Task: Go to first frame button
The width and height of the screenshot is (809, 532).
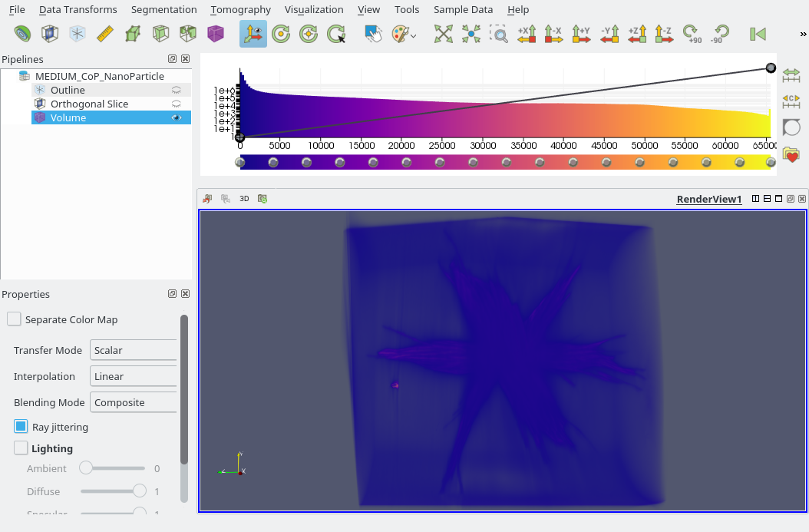Action: click(758, 34)
